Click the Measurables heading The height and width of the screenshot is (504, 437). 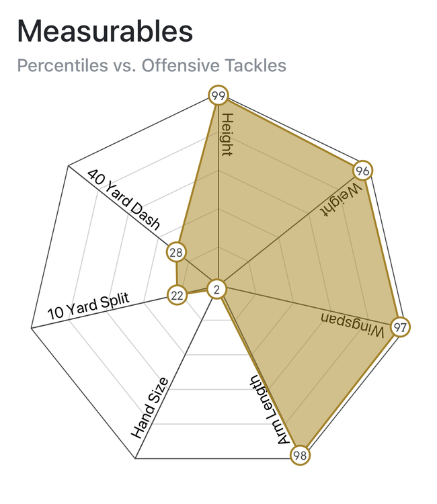(x=105, y=31)
